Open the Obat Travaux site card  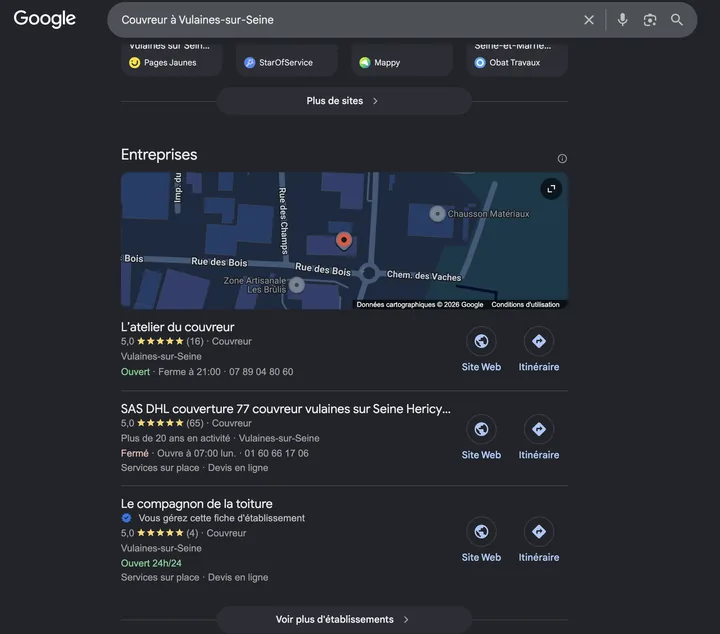(518, 59)
